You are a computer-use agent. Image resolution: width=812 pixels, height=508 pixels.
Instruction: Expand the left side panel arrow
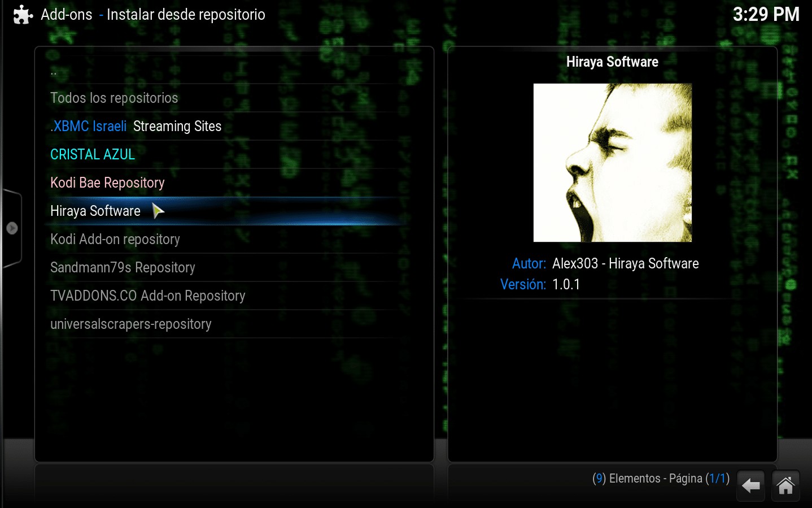coord(11,228)
